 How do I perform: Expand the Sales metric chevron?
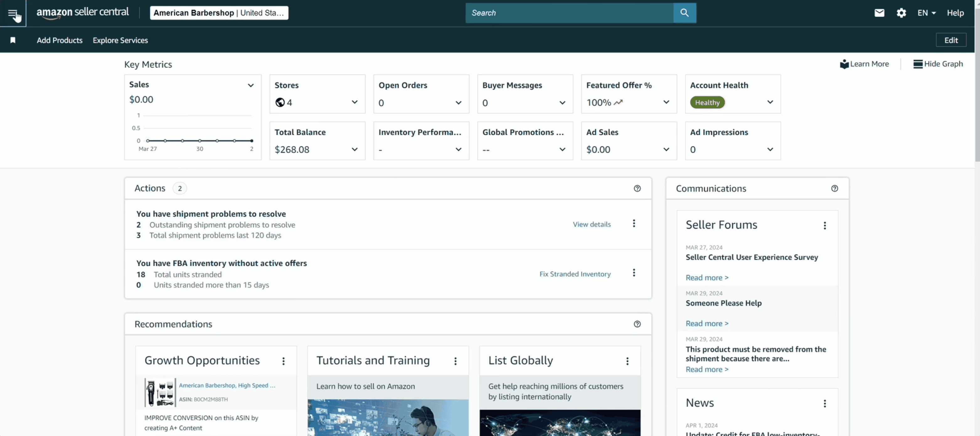click(x=251, y=85)
